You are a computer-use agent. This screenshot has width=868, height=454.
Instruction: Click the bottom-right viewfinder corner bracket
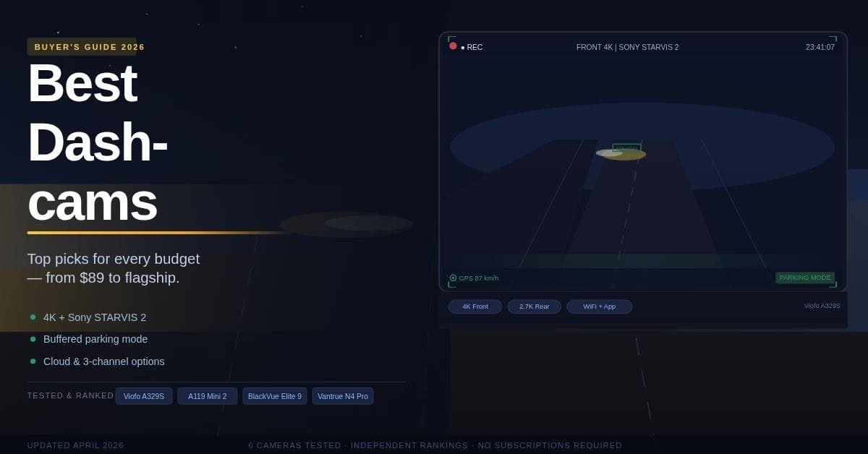[x=833, y=284]
